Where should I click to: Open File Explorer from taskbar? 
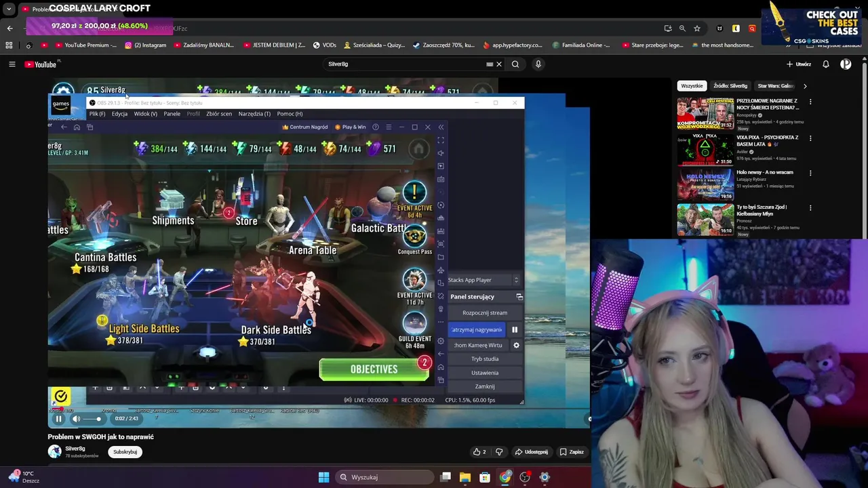tap(465, 477)
